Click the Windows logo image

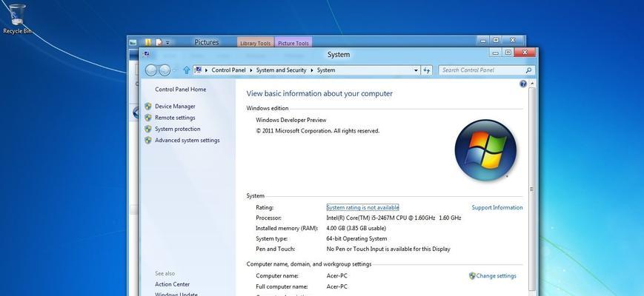(x=485, y=150)
